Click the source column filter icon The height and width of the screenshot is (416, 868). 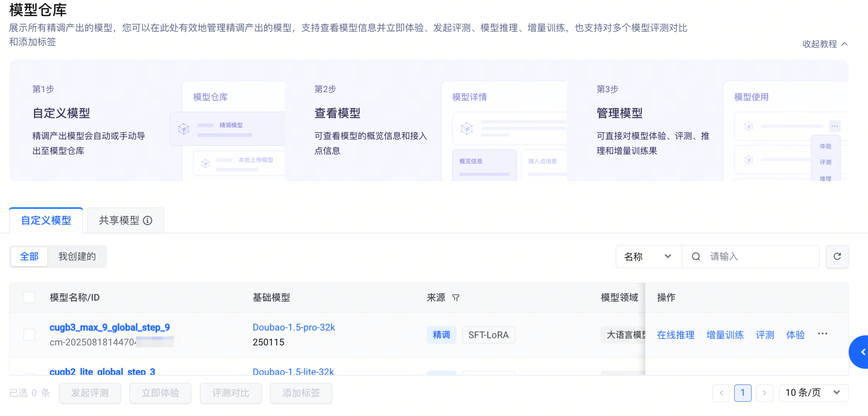(x=455, y=297)
